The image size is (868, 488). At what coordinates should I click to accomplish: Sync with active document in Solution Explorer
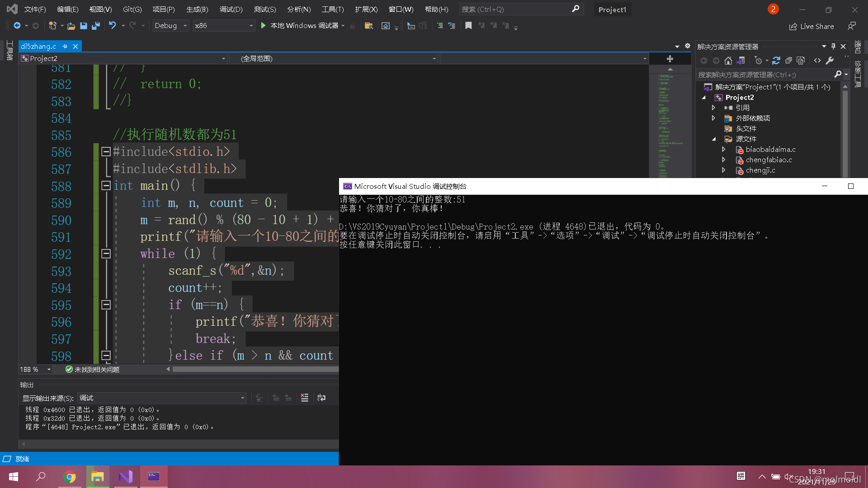click(x=776, y=61)
